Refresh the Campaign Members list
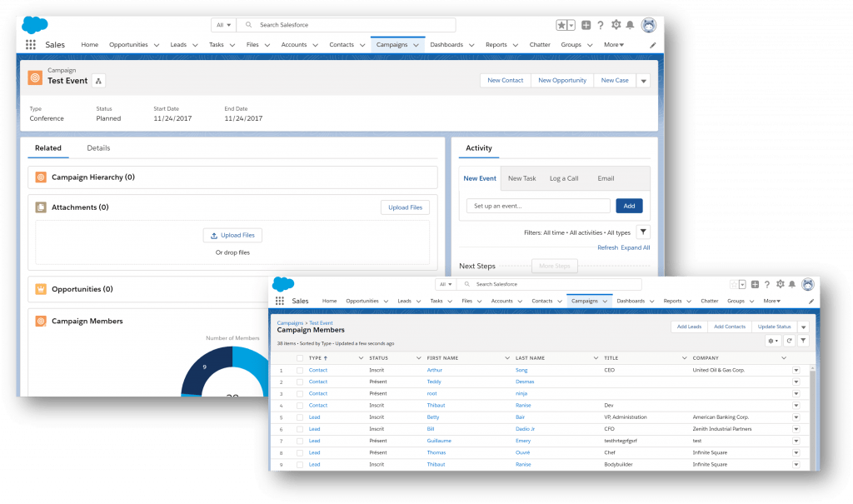Screen dimensions: 853x504 pos(789,341)
